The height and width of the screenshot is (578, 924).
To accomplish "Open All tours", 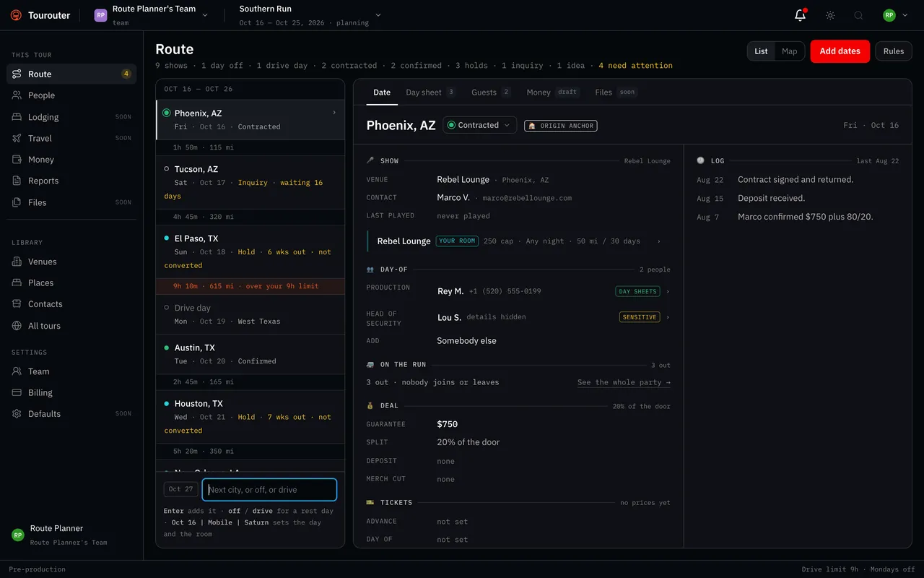I will pos(71,326).
